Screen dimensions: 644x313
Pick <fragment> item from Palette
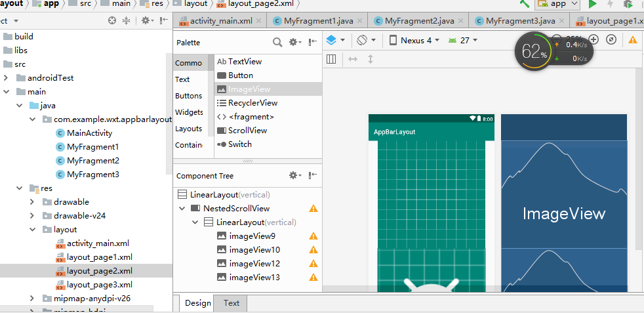tap(268, 117)
